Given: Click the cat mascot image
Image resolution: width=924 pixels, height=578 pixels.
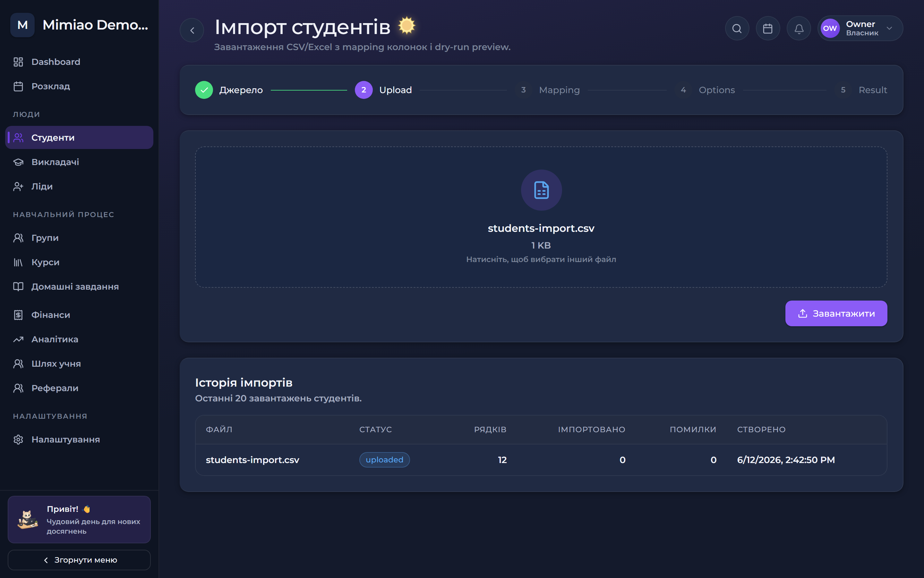Looking at the screenshot, I should (28, 520).
